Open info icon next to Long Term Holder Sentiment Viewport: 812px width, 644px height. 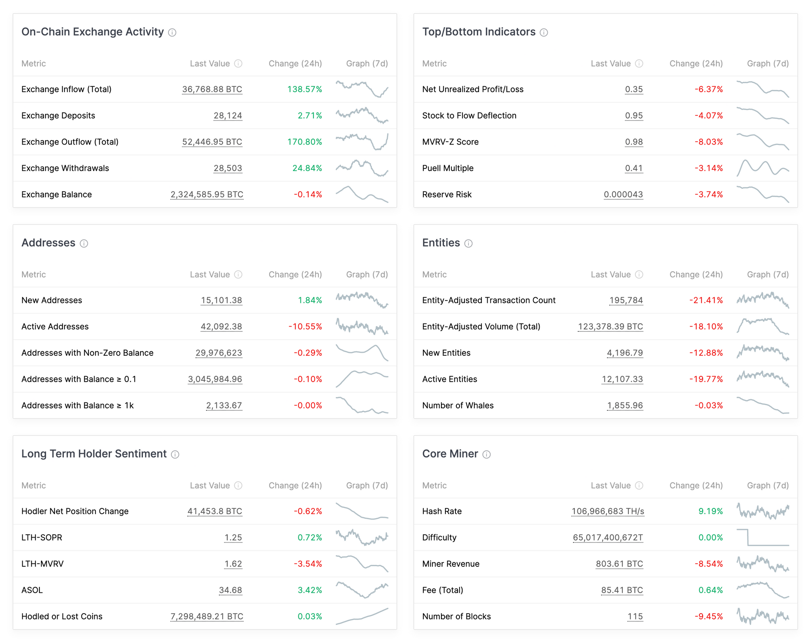pyautogui.click(x=175, y=454)
